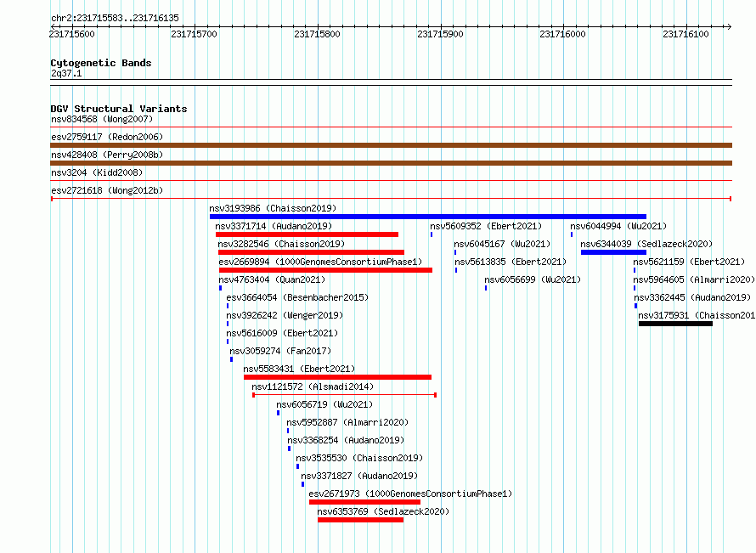Select the esv2671973 red bar

point(364,502)
